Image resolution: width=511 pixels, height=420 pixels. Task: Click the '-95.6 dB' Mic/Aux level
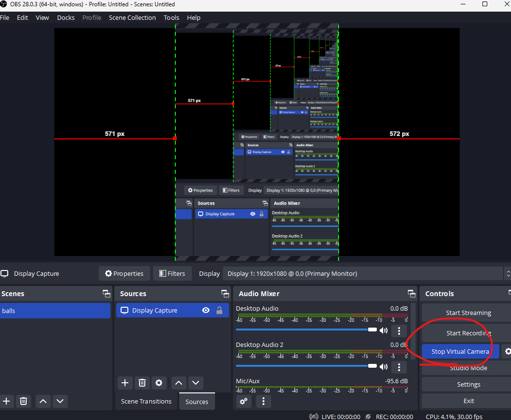396,381
